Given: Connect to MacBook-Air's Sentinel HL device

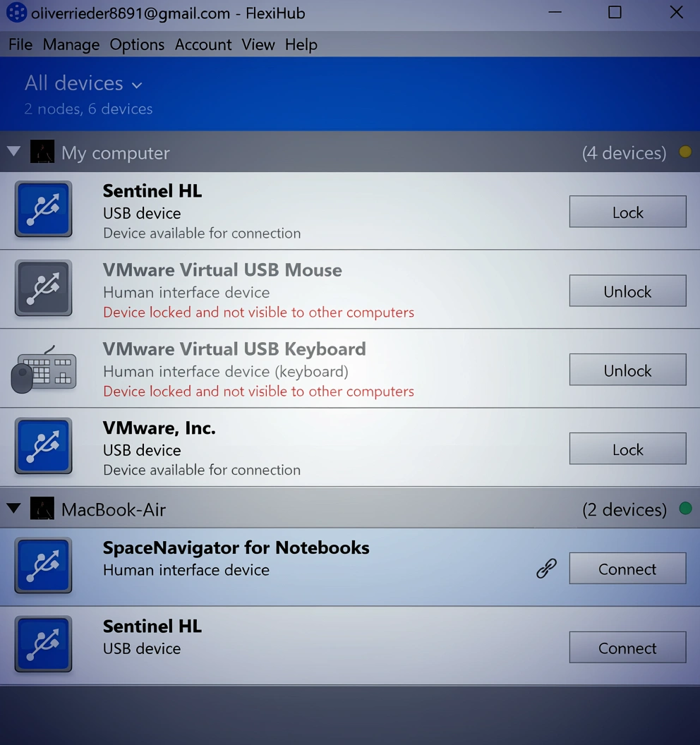Looking at the screenshot, I should point(627,648).
